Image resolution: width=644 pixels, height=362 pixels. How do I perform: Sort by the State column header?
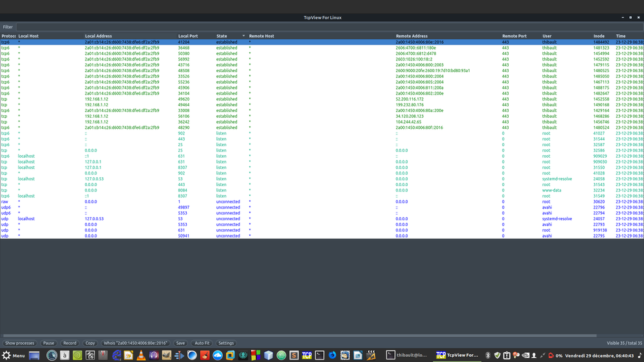(222, 36)
